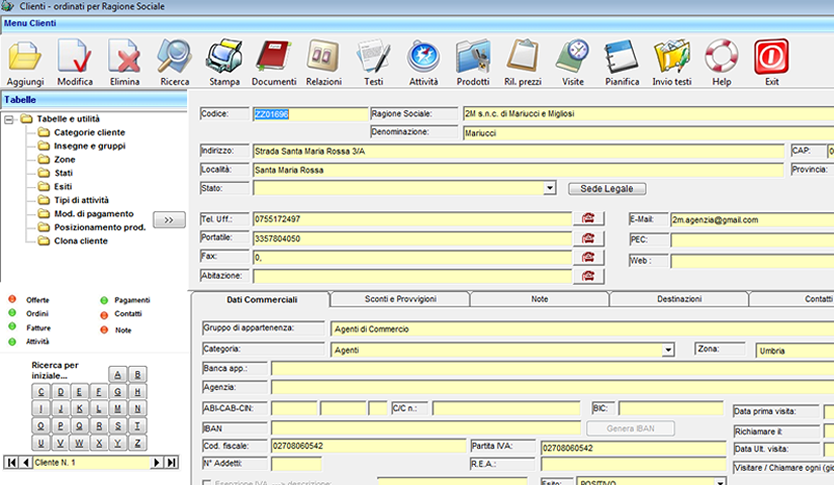834x485 pixels.
Task: Click the Aggiungi toolbar icon
Action: coord(24,56)
